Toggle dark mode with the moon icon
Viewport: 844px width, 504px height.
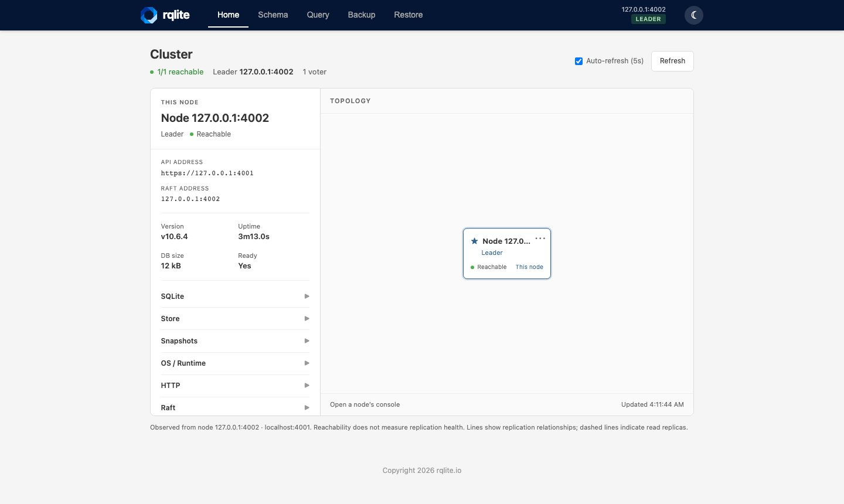click(694, 15)
